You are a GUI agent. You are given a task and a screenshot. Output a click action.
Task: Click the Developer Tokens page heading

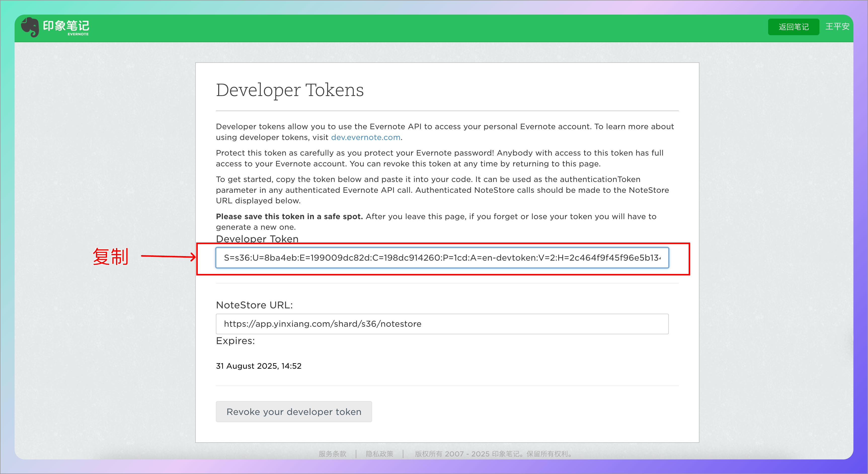[290, 90]
